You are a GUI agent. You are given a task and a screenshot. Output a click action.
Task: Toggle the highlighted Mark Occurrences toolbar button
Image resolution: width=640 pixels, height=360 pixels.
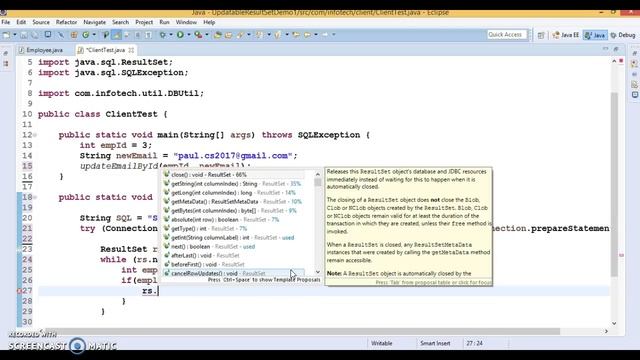(117, 35)
